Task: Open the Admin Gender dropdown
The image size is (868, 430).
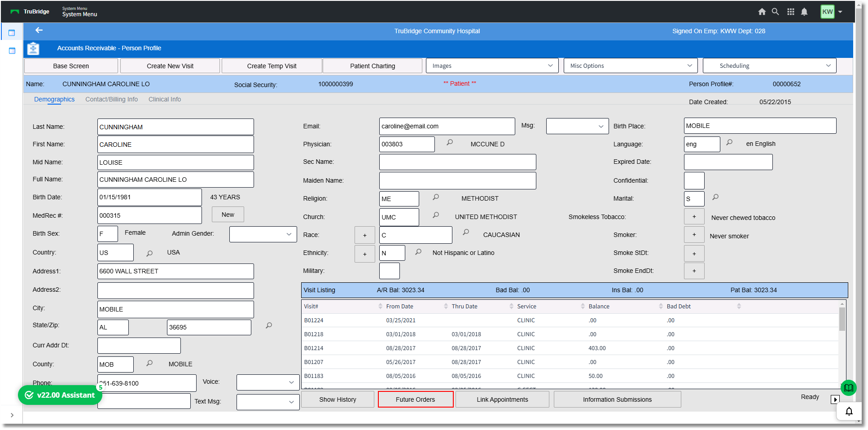Action: point(263,234)
